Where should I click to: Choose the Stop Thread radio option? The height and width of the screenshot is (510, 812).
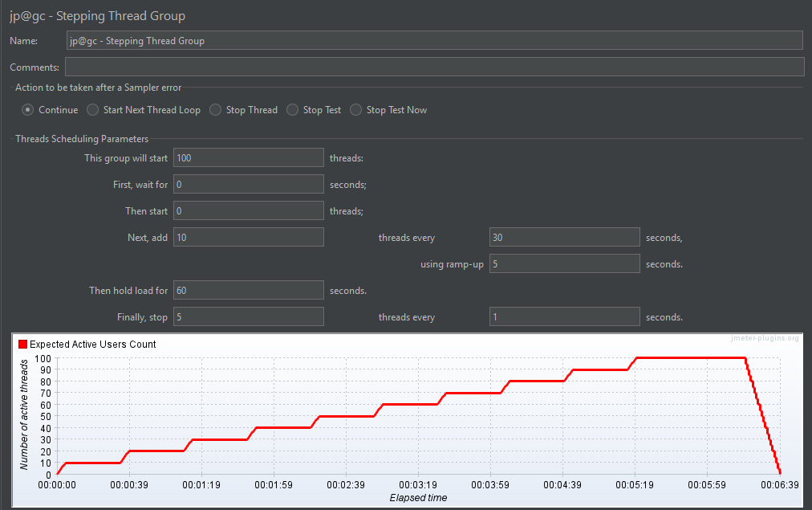click(x=215, y=110)
